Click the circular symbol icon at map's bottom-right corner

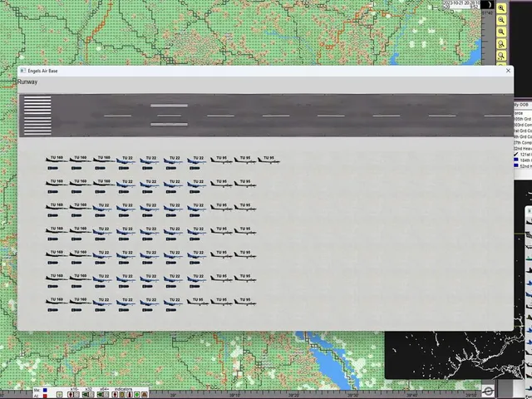click(488, 392)
